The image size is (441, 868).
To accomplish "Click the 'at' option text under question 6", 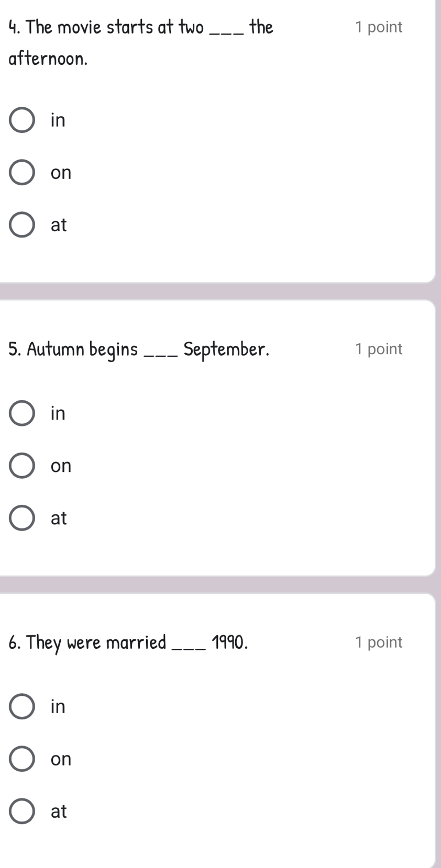I will [59, 811].
